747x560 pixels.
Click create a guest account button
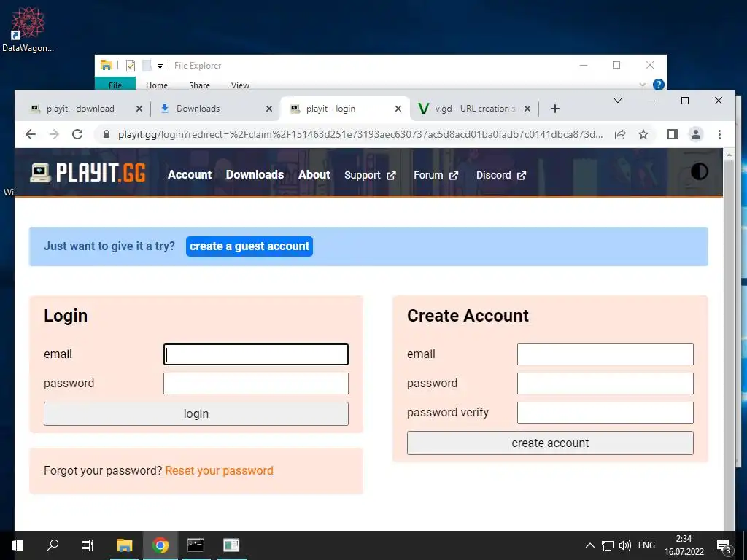249,246
